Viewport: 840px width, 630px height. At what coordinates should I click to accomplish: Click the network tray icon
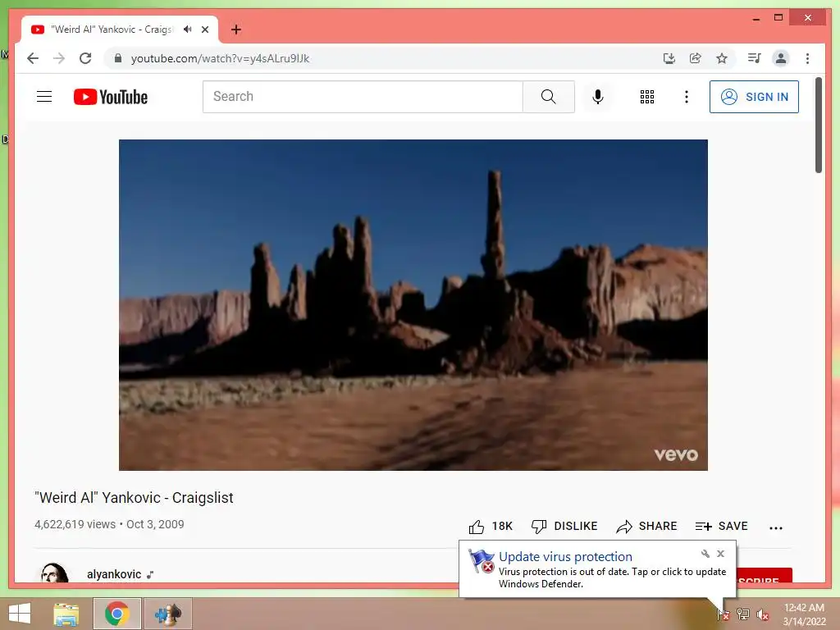click(743, 614)
